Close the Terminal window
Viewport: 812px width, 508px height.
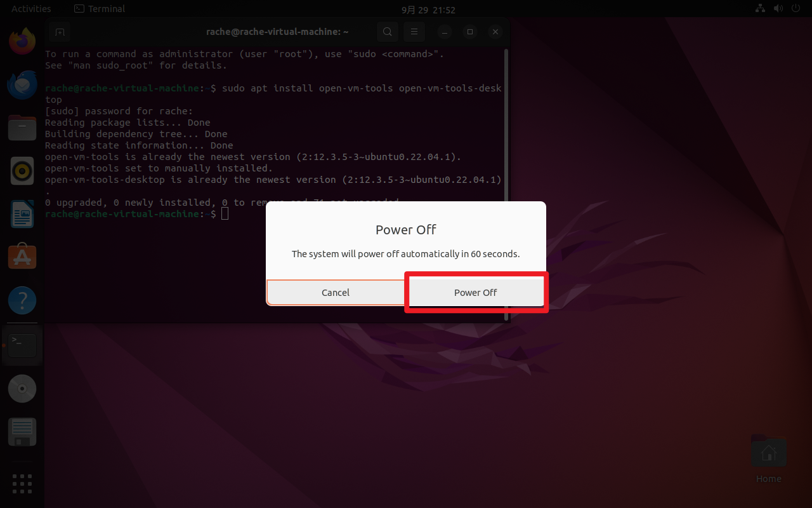[x=495, y=32]
